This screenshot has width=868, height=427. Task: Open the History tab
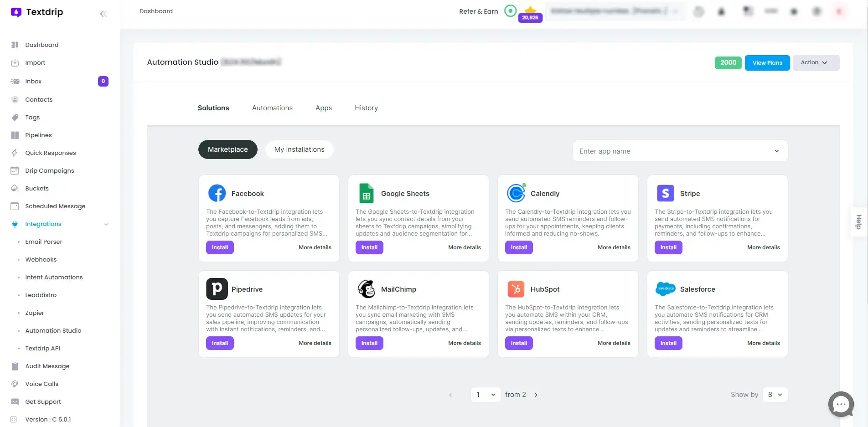point(366,108)
